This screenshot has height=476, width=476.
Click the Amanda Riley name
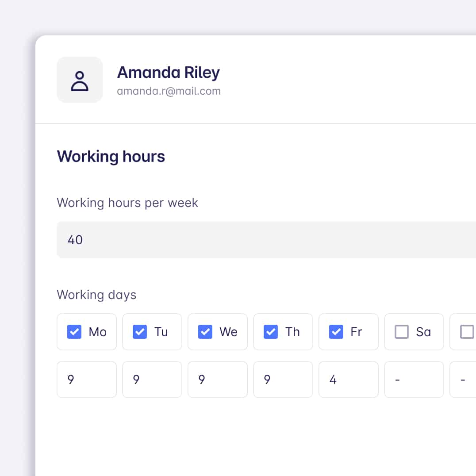click(168, 73)
